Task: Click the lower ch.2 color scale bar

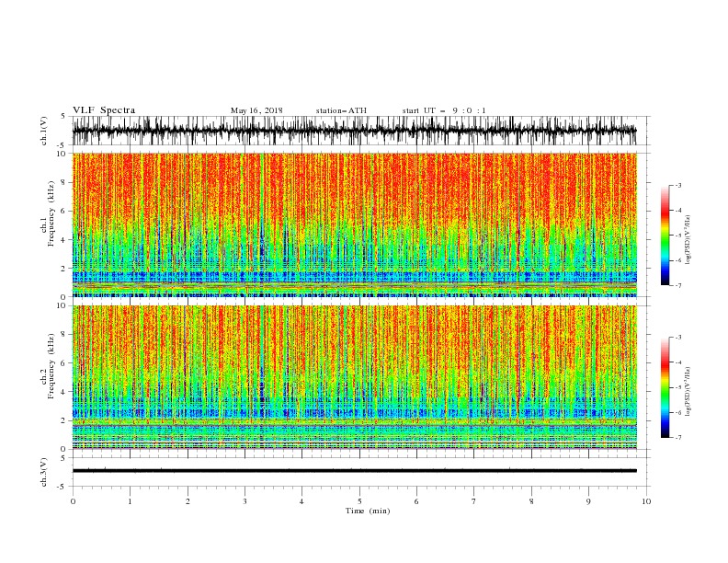Action: coord(665,387)
